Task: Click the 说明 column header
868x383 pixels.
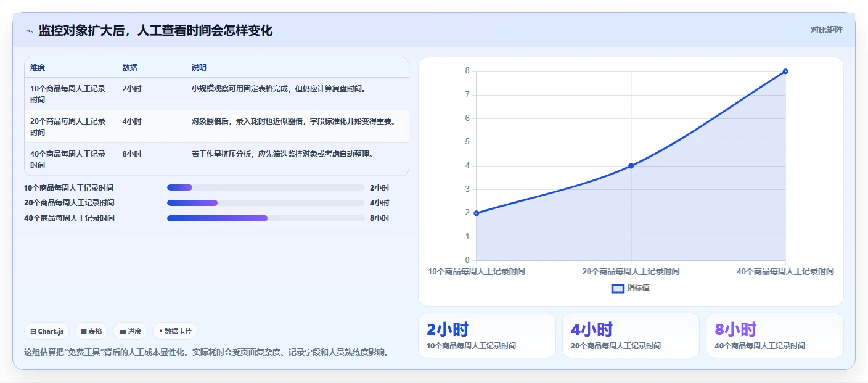Action: point(199,68)
